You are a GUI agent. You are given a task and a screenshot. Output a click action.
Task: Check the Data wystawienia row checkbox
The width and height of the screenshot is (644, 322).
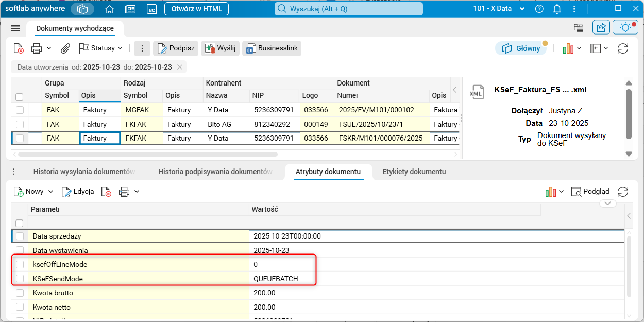(x=20, y=250)
